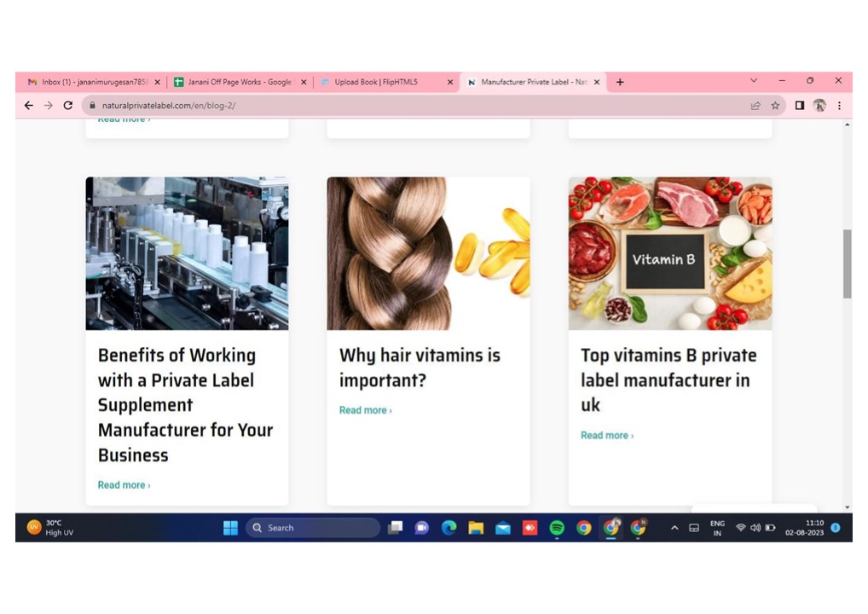Open File Explorer from the taskbar
The image size is (868, 614).
476,528
